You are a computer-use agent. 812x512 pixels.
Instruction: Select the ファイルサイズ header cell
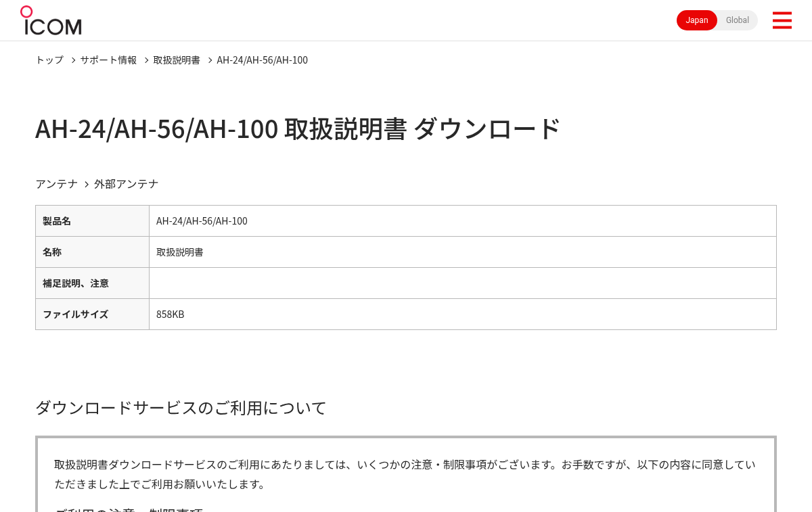coord(92,315)
